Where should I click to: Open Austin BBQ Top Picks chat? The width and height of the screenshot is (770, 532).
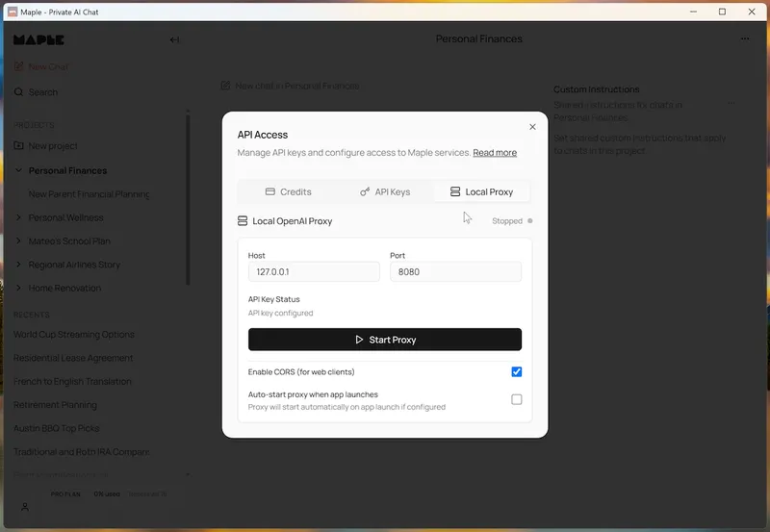57,428
